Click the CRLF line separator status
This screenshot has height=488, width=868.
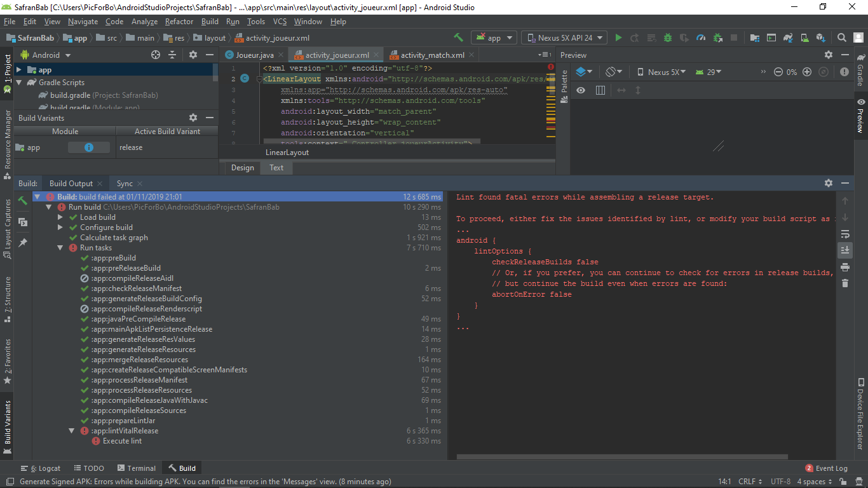point(750,482)
